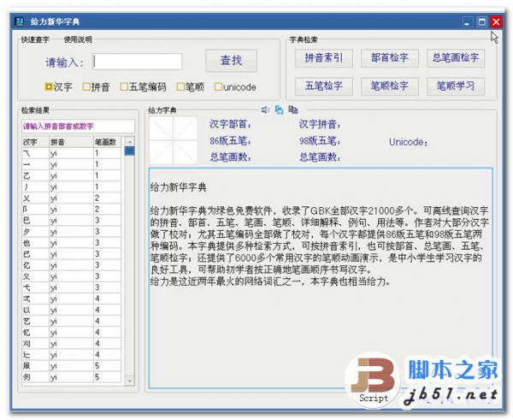Click the stroke grid character preview box
Viewport: 513px width, 420px height.
pyautogui.click(x=174, y=140)
